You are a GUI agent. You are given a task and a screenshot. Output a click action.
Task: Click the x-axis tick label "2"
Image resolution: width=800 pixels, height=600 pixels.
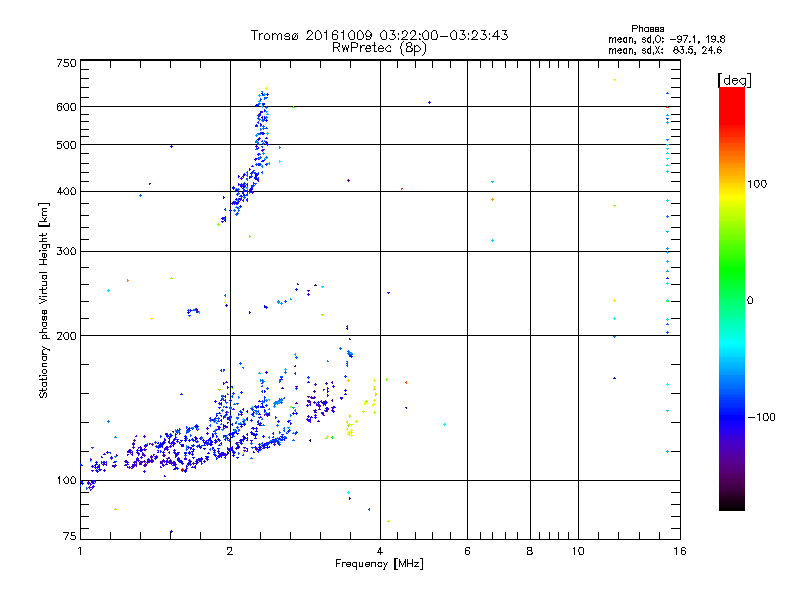pos(230,551)
